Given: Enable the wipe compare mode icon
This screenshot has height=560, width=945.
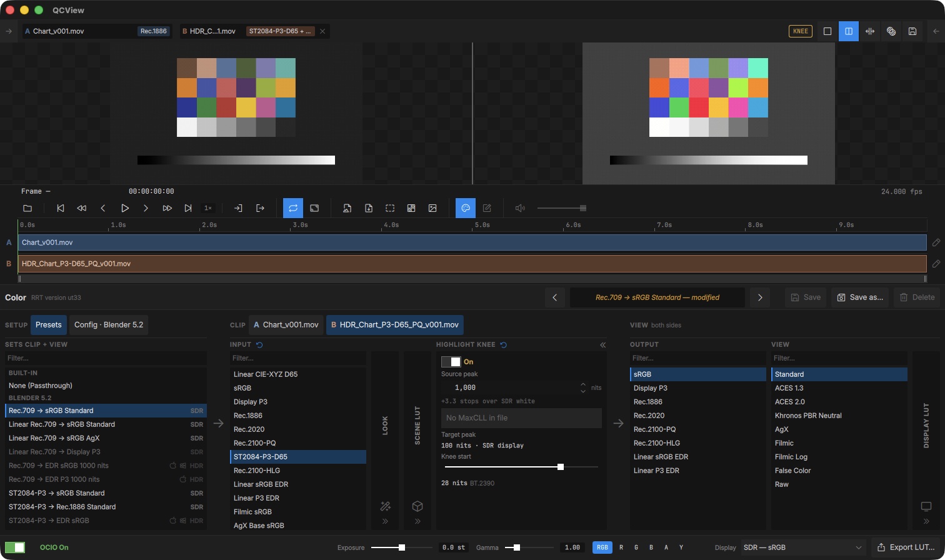Looking at the screenshot, I should click(x=870, y=31).
